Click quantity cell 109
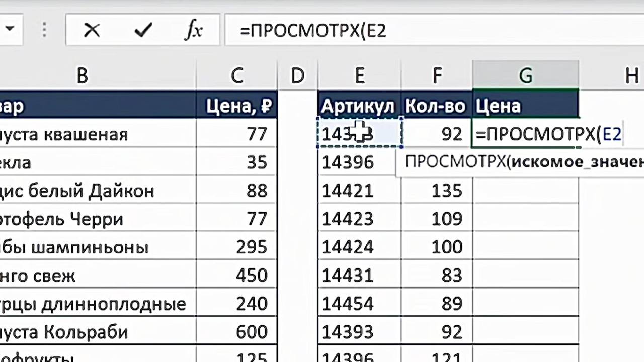This screenshot has width=644, height=362. [x=437, y=219]
